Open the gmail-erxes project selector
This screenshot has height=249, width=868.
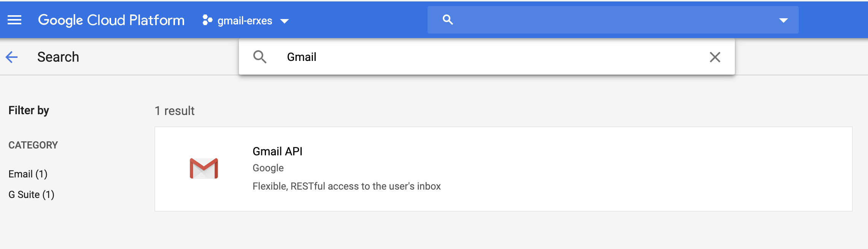pyautogui.click(x=245, y=21)
